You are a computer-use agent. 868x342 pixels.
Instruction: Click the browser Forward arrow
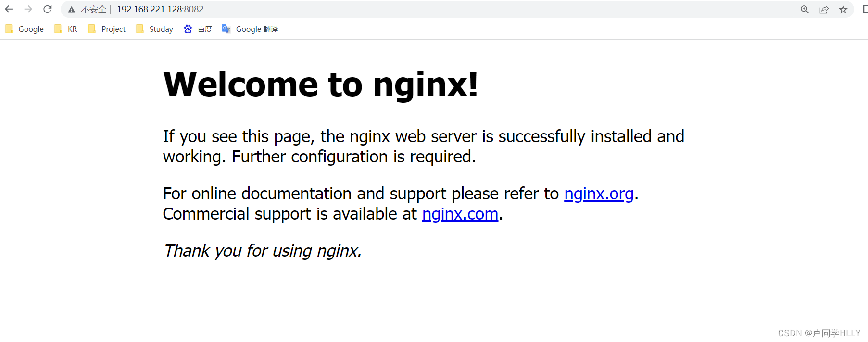click(28, 9)
